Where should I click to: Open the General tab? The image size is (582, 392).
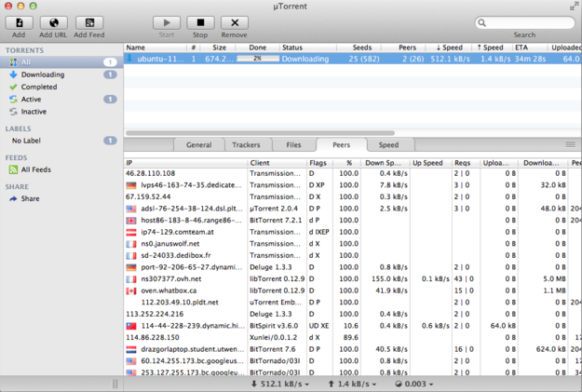(x=198, y=145)
